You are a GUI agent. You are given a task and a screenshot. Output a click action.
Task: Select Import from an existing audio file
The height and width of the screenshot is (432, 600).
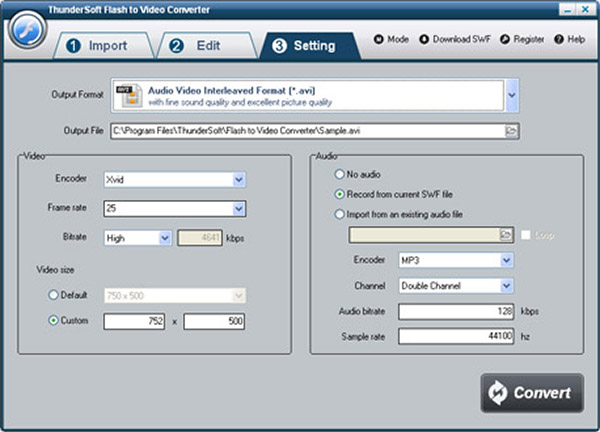click(x=398, y=214)
